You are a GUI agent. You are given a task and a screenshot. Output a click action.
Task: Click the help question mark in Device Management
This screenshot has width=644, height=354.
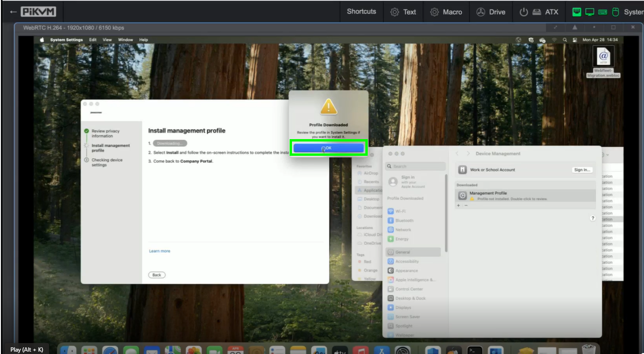593,218
